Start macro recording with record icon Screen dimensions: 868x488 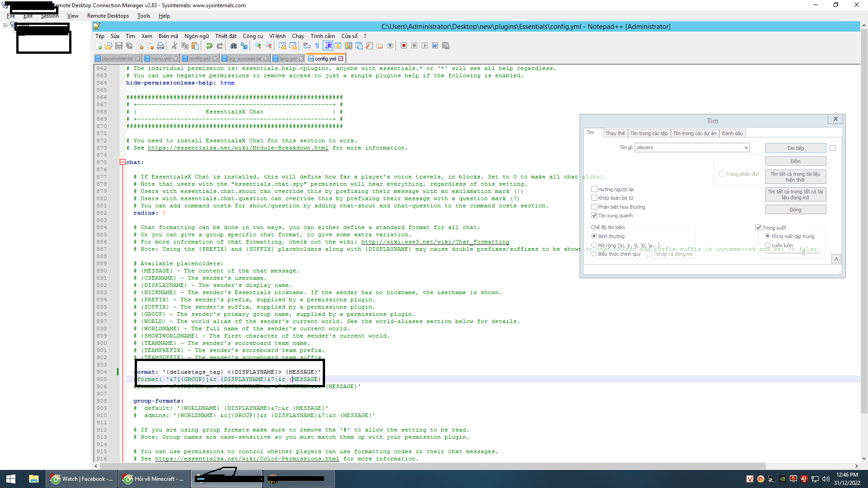click(x=404, y=46)
